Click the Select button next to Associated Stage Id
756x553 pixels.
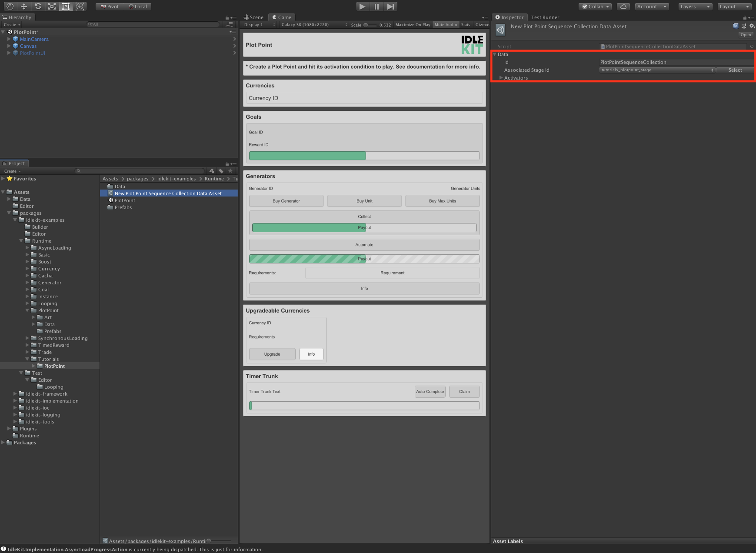point(735,70)
